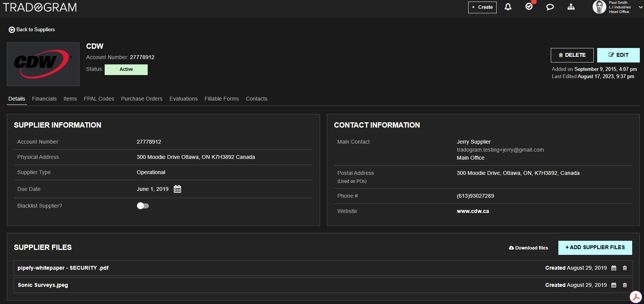
Task: Click Add Supplier Files button
Action: 595,248
